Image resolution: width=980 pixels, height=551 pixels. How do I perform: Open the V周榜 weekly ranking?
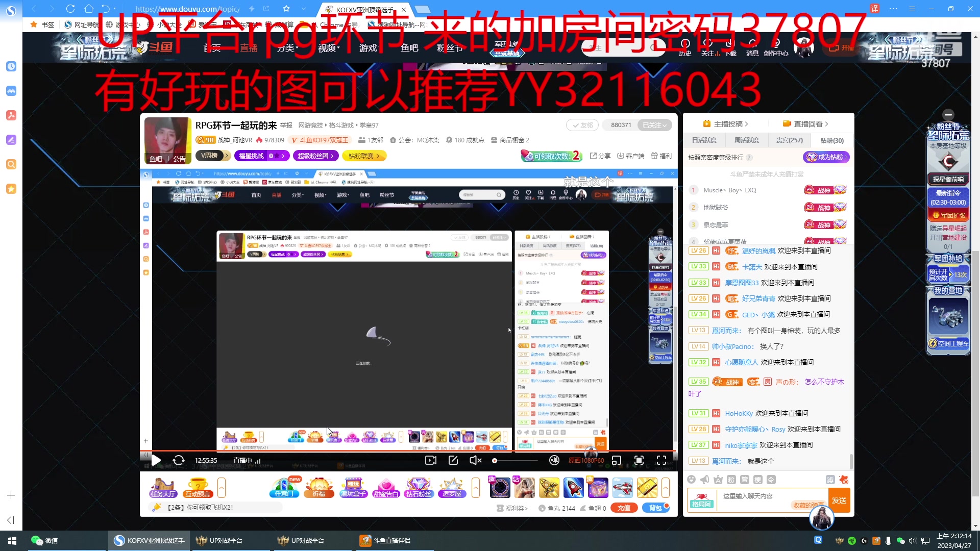coord(212,156)
